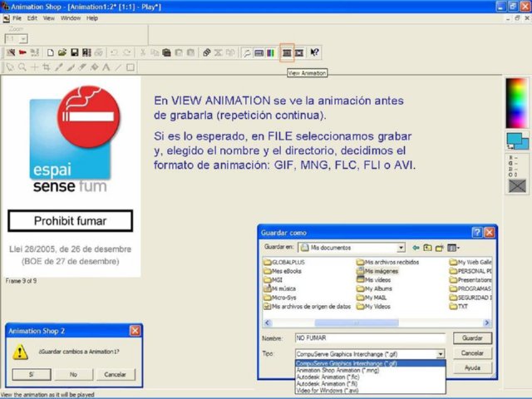
Task: Select the Arrow pointer tool
Action: coord(10,67)
